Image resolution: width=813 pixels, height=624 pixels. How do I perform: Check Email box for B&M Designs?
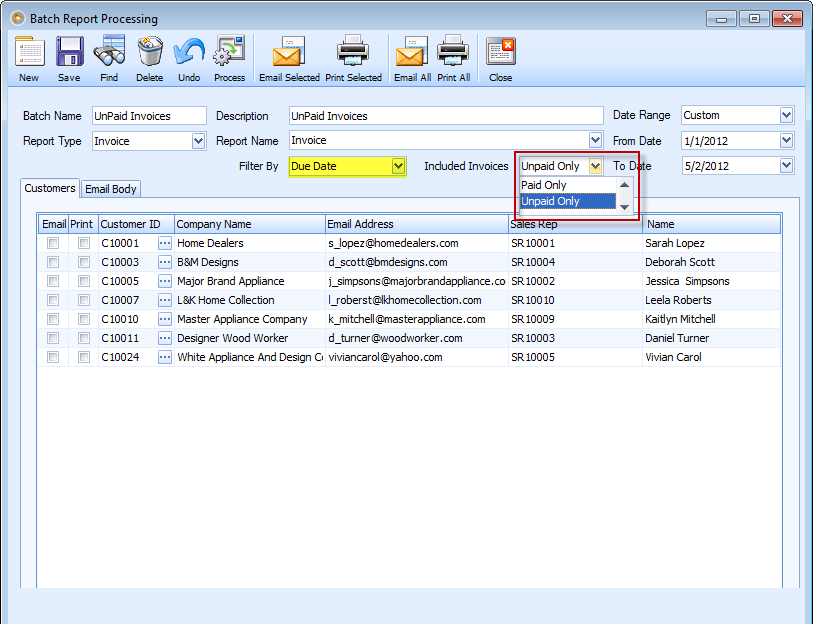click(x=53, y=262)
